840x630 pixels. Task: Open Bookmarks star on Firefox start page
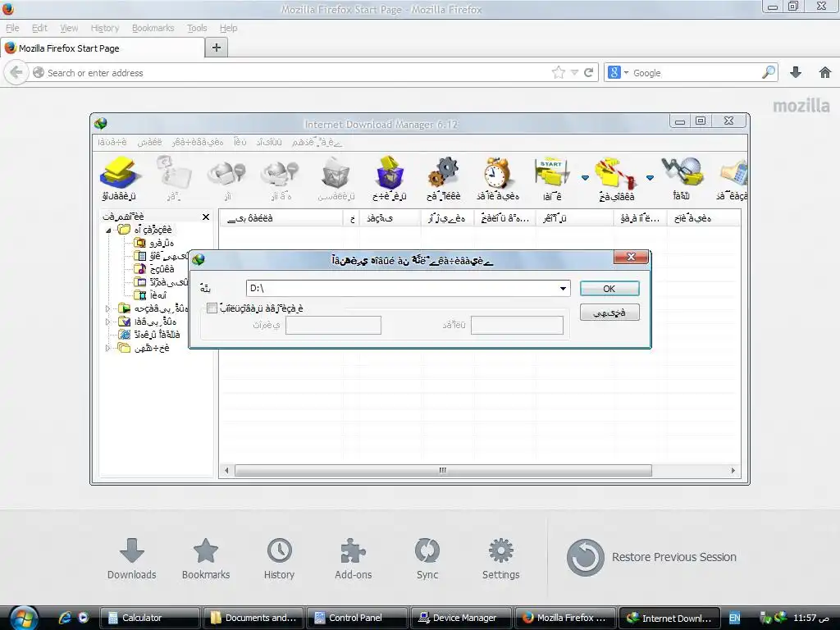pos(206,559)
